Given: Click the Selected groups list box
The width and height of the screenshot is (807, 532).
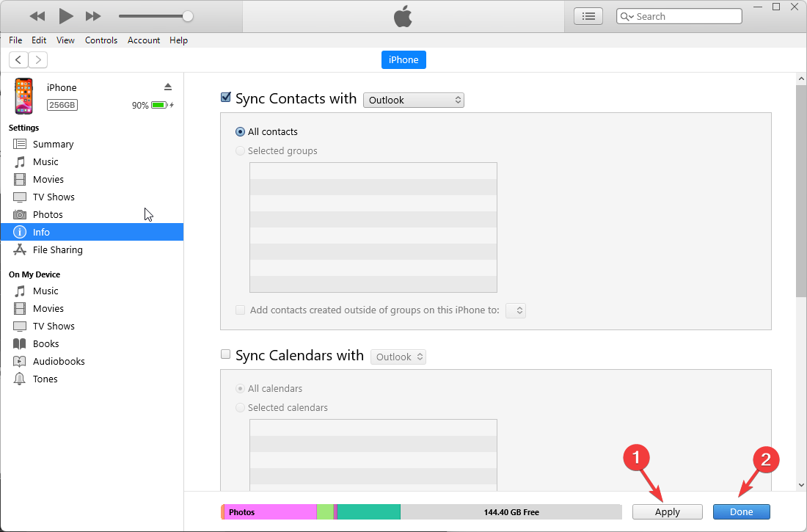Looking at the screenshot, I should coord(373,227).
